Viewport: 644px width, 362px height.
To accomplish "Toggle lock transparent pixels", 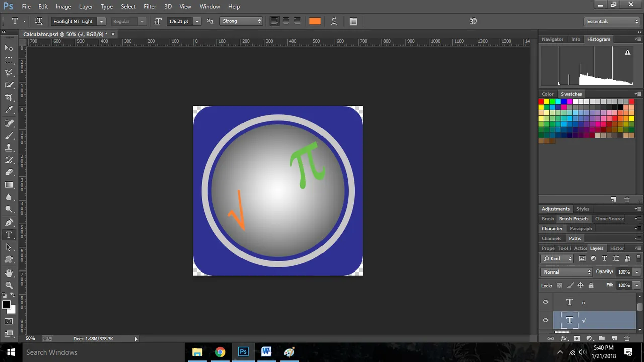I will (x=559, y=286).
